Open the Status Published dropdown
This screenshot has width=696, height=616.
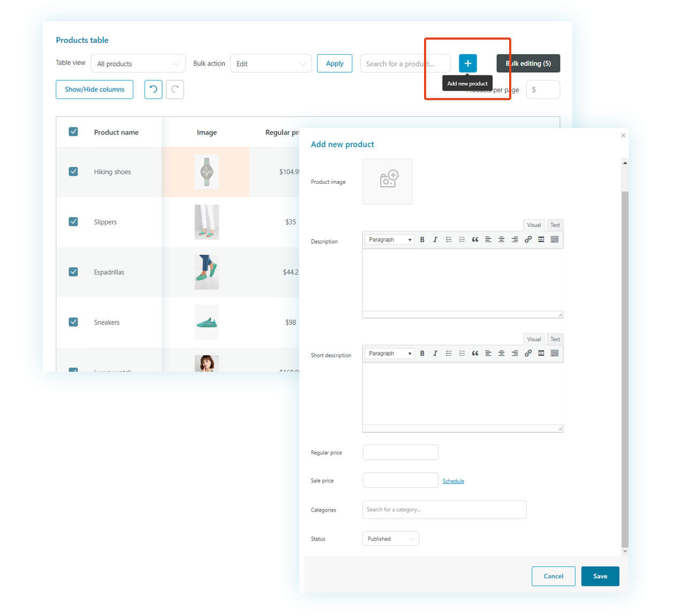coord(391,538)
